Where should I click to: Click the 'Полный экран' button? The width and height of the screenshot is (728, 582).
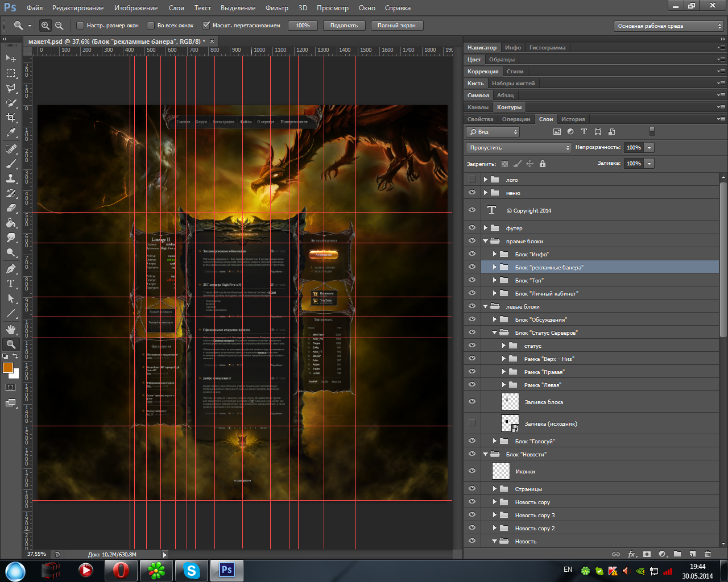tap(396, 25)
